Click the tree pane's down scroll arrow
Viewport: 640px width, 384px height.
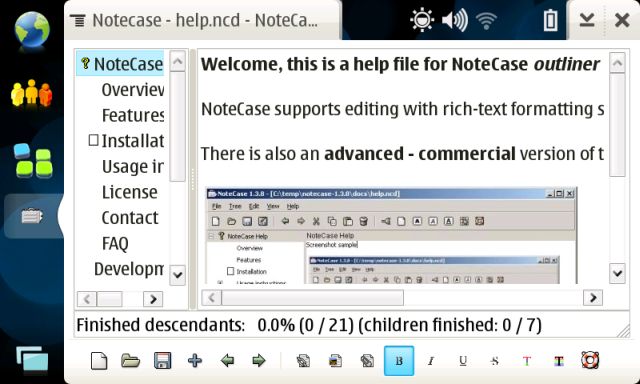[x=178, y=274]
